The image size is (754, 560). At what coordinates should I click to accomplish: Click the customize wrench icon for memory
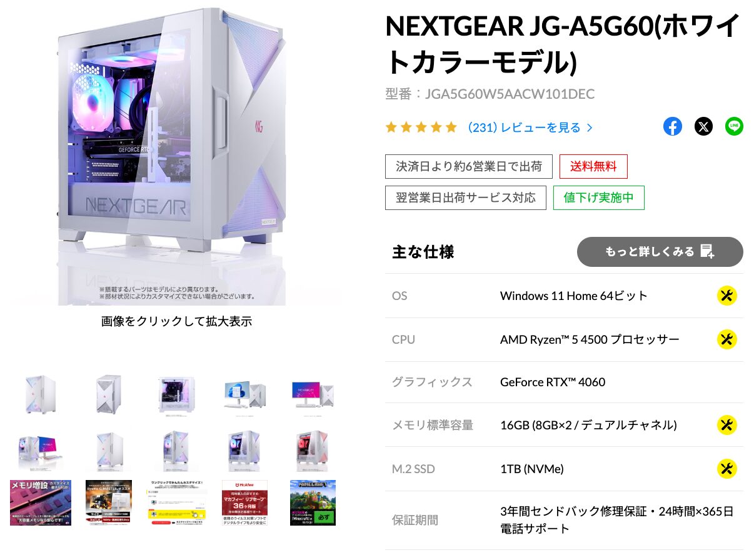726,425
